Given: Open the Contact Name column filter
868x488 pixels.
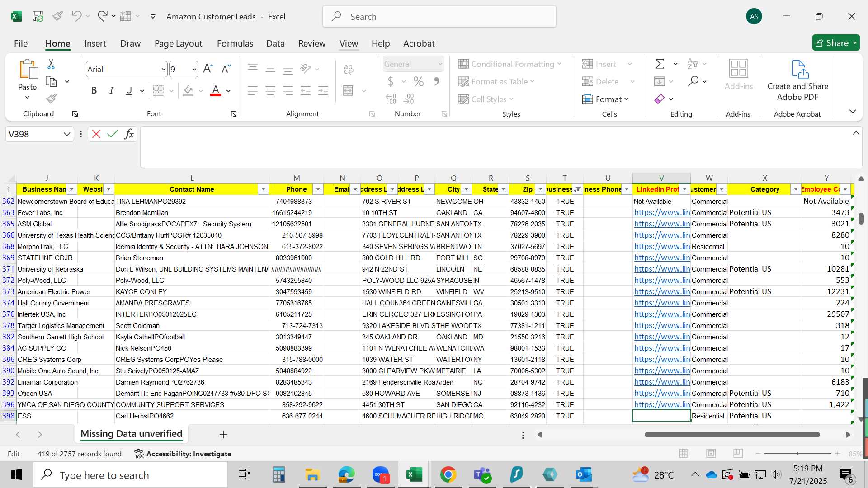Looking at the screenshot, I should pos(263,189).
